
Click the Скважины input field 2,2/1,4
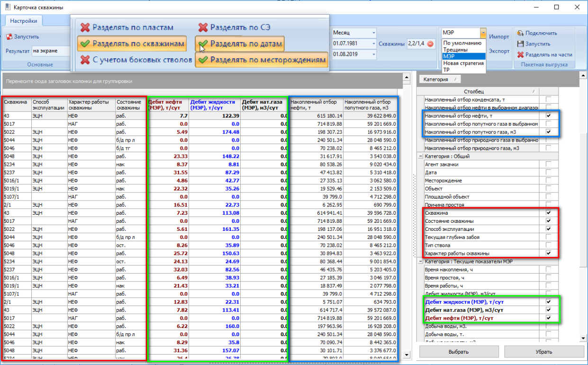coord(416,44)
